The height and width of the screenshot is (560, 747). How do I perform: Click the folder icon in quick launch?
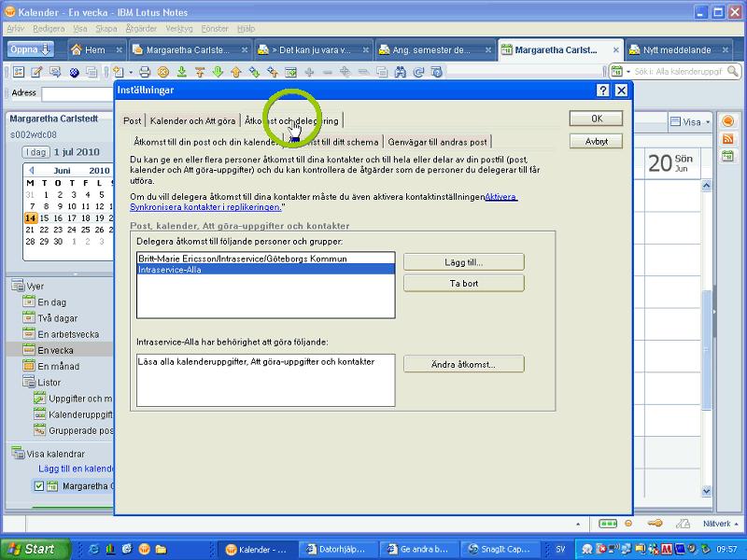[x=161, y=549]
